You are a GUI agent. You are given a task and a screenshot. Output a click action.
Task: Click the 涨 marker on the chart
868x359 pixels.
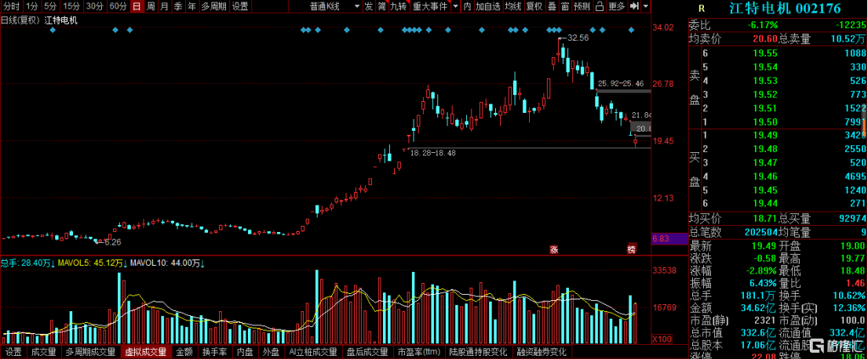553,249
